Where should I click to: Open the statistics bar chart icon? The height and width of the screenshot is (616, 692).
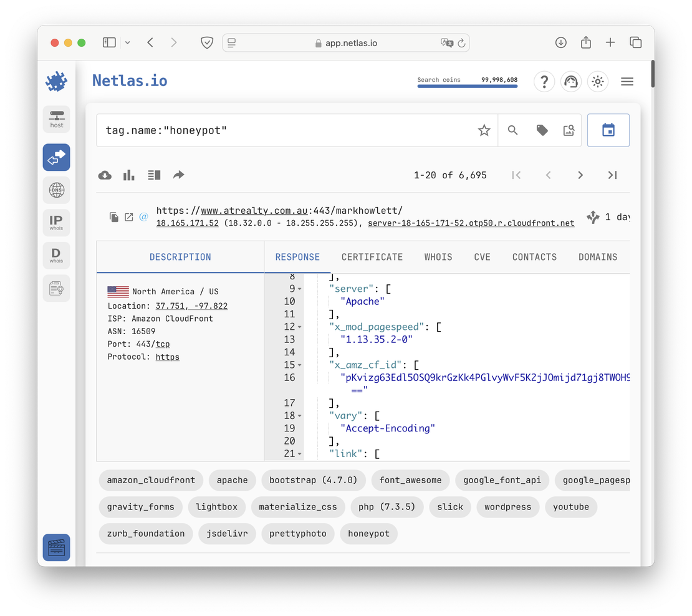point(129,175)
